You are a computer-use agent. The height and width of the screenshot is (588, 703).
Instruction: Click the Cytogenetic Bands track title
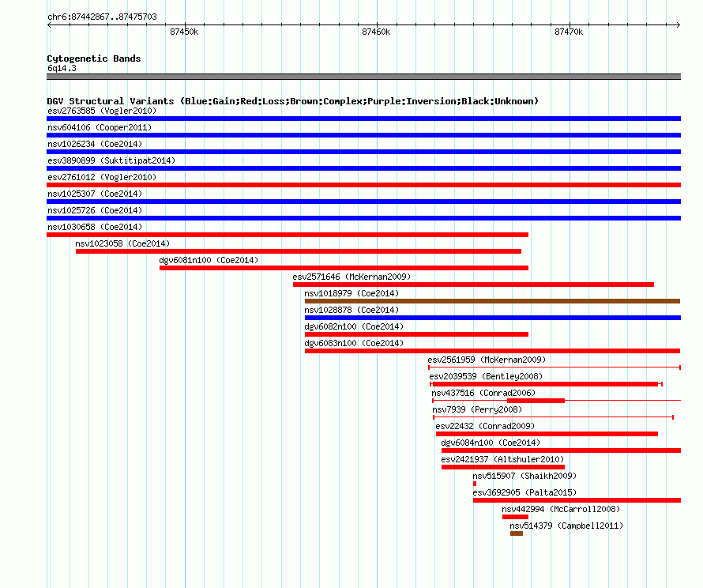(x=94, y=58)
